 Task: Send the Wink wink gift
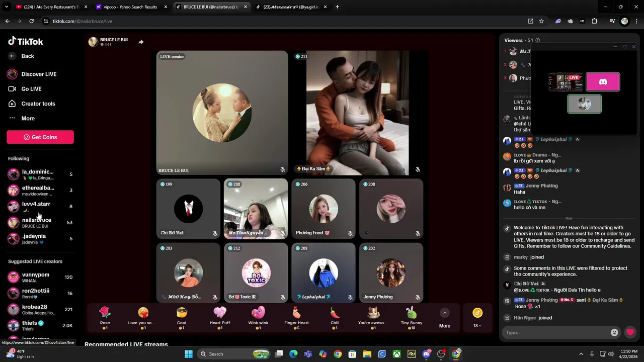point(258,318)
